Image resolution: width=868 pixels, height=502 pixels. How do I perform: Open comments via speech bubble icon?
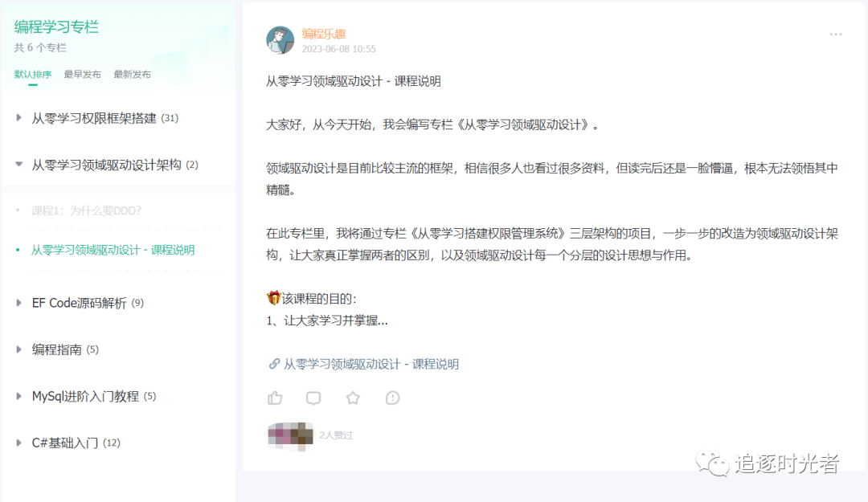point(313,398)
